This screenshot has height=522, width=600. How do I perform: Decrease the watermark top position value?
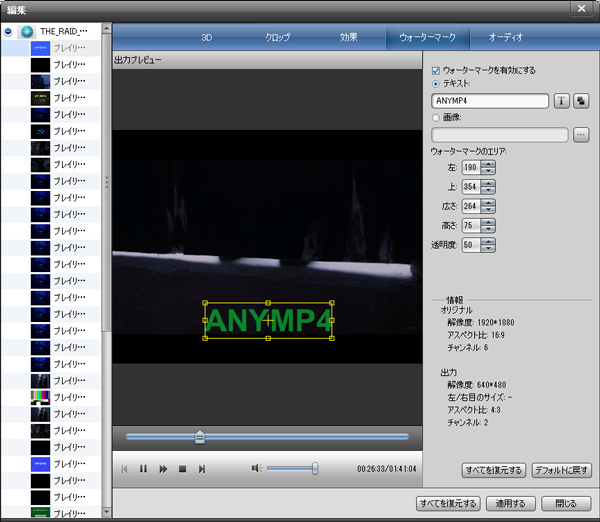coord(488,190)
